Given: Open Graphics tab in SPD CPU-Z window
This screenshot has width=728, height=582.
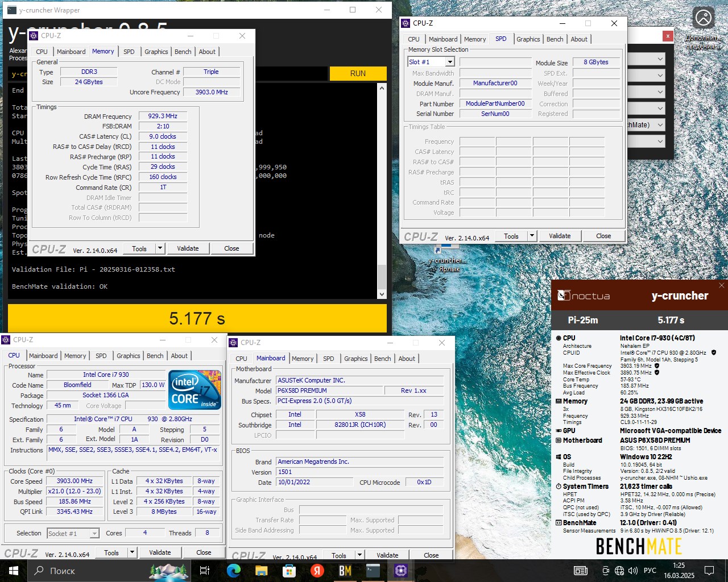Looking at the screenshot, I should coord(528,39).
